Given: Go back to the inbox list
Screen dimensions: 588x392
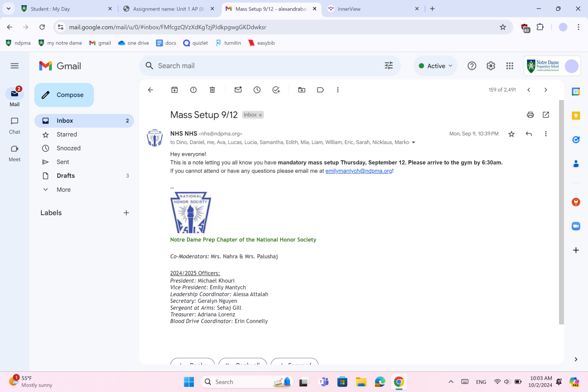Looking at the screenshot, I should 151,90.
